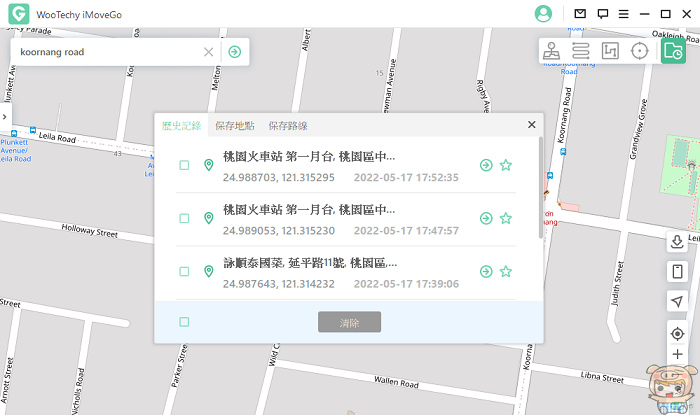Select the multi-spot route mode icon
700x415 pixels.
(610, 50)
